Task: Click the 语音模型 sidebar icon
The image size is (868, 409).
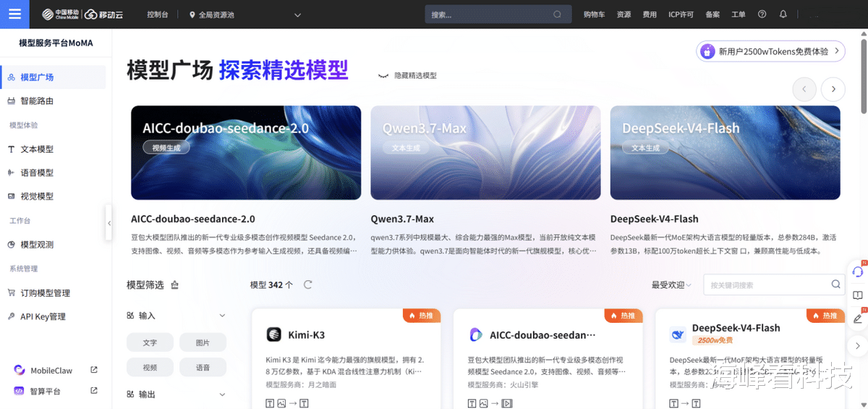Action: click(x=11, y=172)
